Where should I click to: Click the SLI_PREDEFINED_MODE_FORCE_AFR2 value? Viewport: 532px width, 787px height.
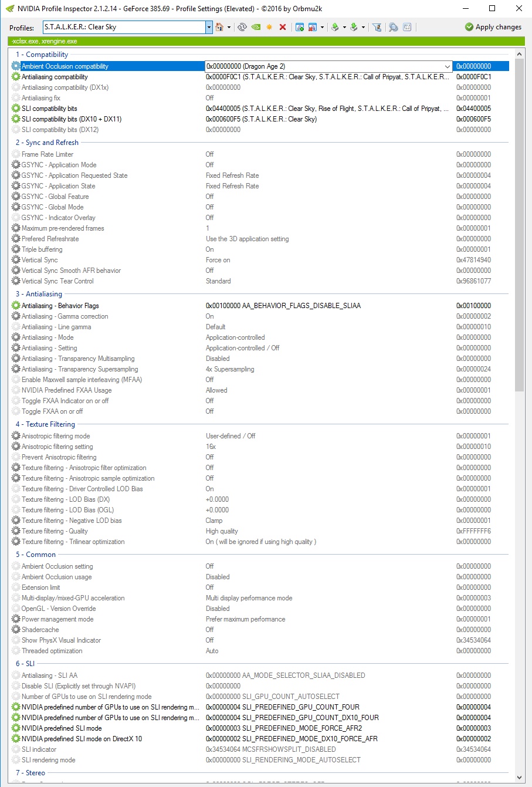point(284,728)
